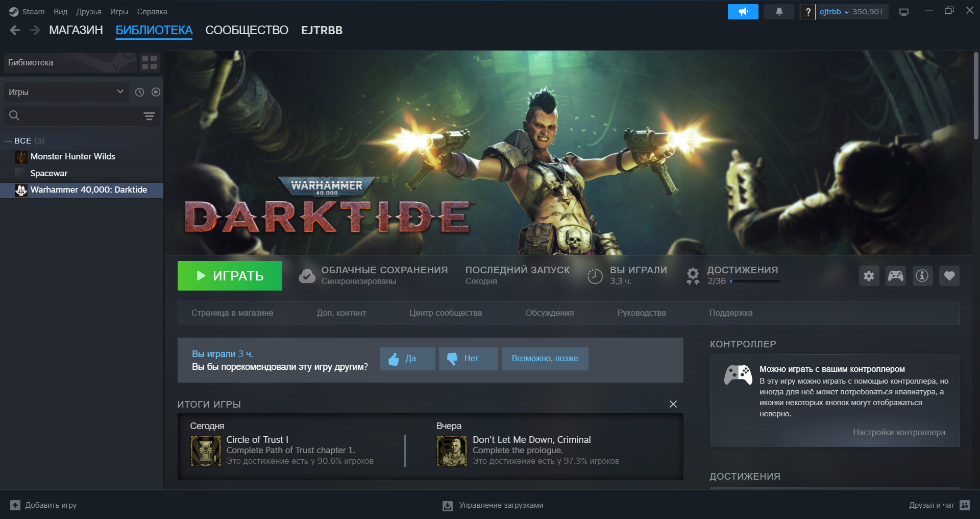Open Страница в магазине link
980x519 pixels.
coord(232,313)
